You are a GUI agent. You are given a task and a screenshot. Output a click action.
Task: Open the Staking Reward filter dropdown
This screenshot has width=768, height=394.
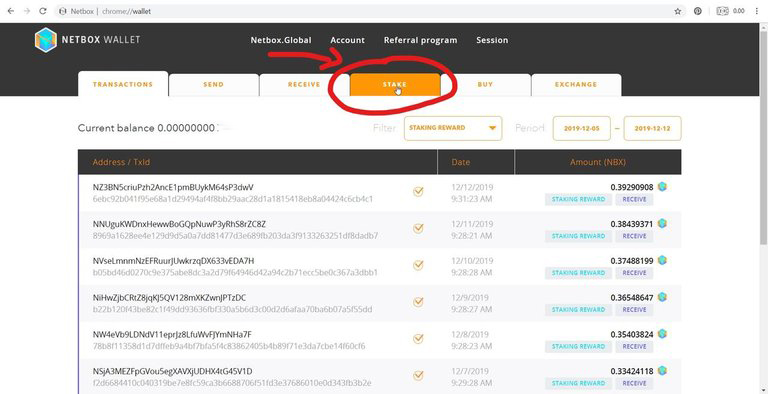pyautogui.click(x=453, y=128)
